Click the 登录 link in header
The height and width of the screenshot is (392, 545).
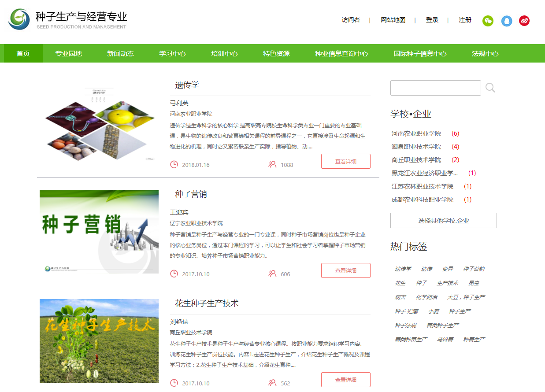[432, 20]
